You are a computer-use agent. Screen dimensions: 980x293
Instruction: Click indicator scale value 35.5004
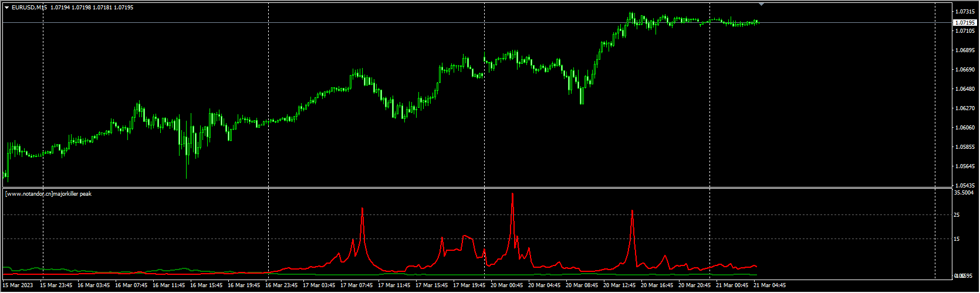click(964, 192)
